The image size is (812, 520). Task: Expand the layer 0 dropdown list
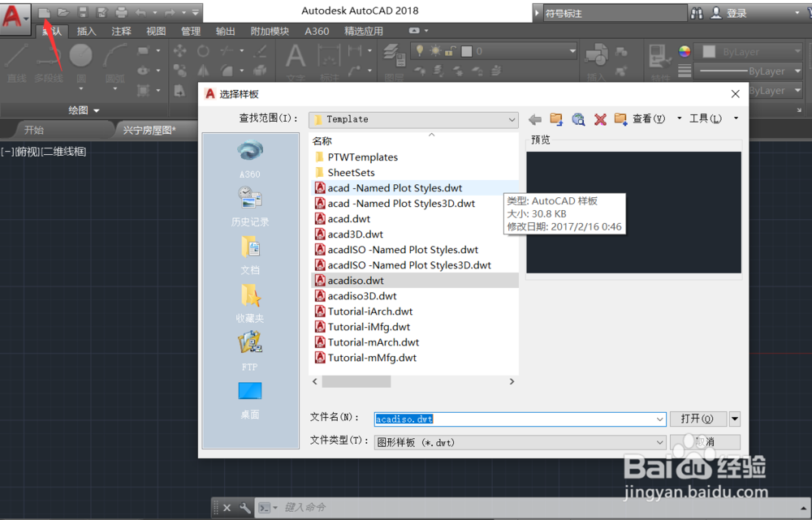572,51
